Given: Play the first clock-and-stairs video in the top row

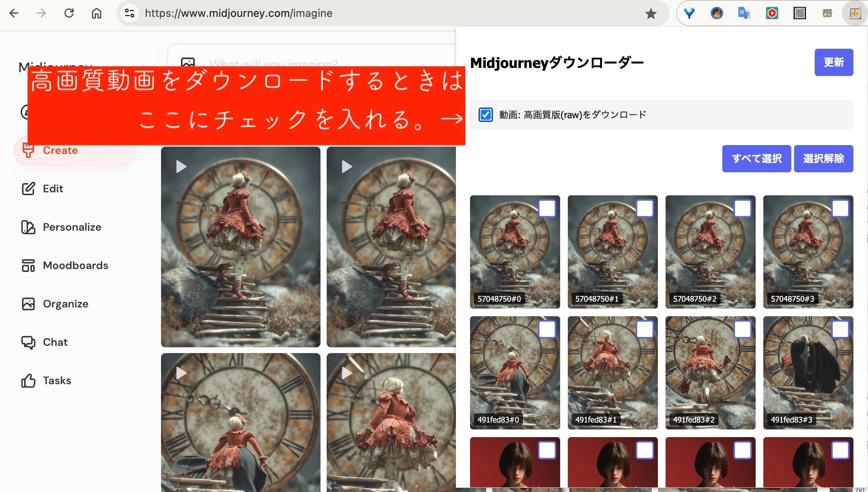Looking at the screenshot, I should [181, 167].
